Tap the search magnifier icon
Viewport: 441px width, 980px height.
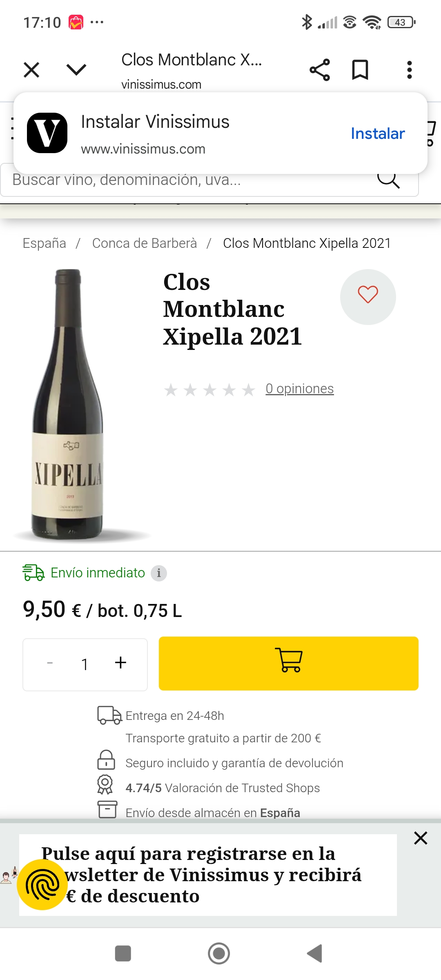click(x=388, y=180)
